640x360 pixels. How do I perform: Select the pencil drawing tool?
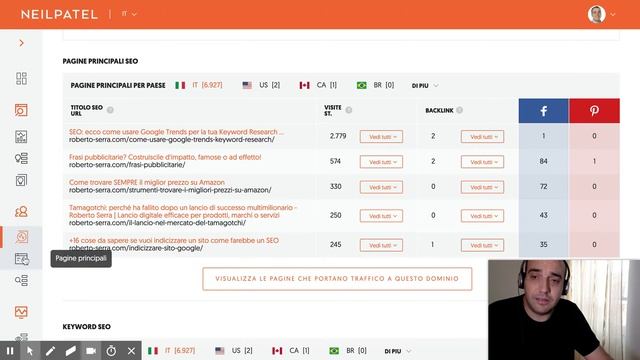coord(50,351)
